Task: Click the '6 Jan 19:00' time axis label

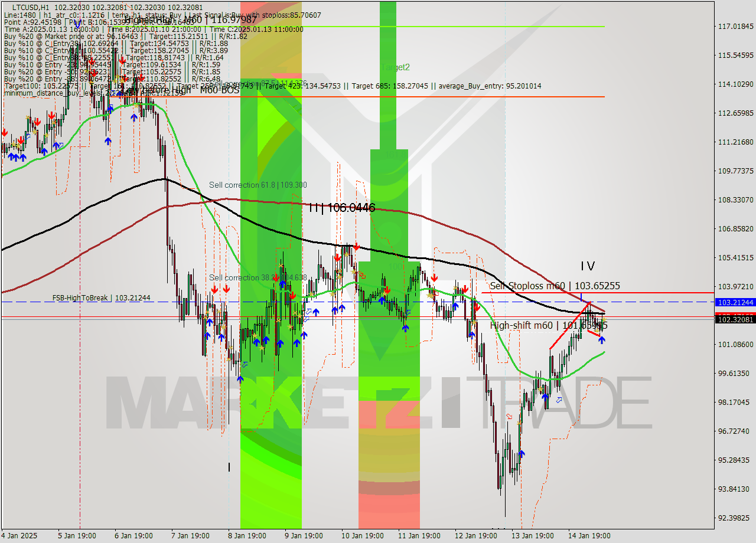Action: [x=134, y=536]
